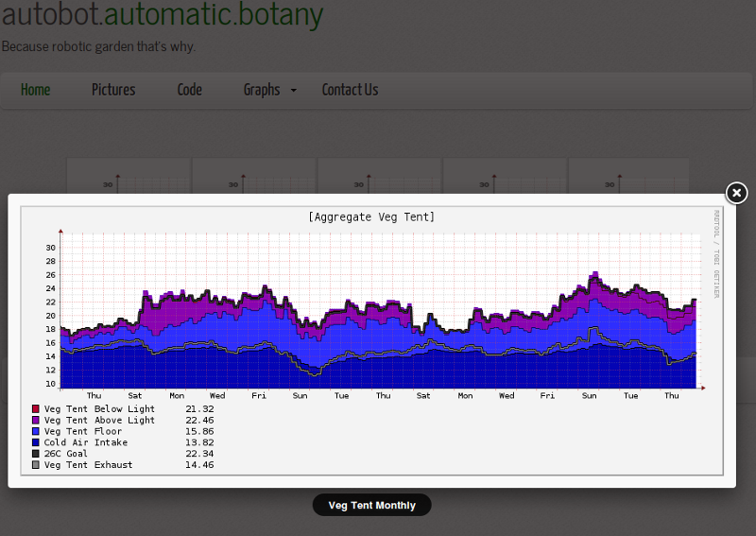Screen dimensions: 756x536
Task: Select the Cold Air Intake legend label
Action: 86,442
